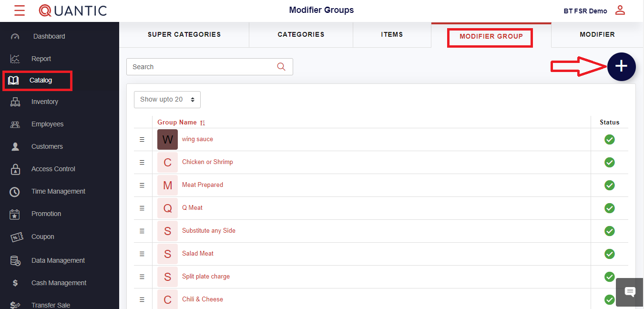644x309 pixels.
Task: Toggle status of Meat Prepared group
Action: click(x=609, y=185)
